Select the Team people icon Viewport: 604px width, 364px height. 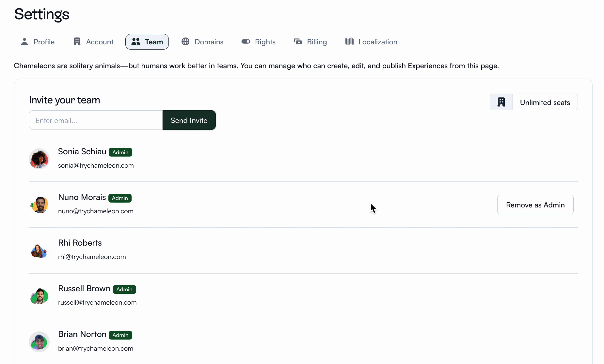coord(136,42)
